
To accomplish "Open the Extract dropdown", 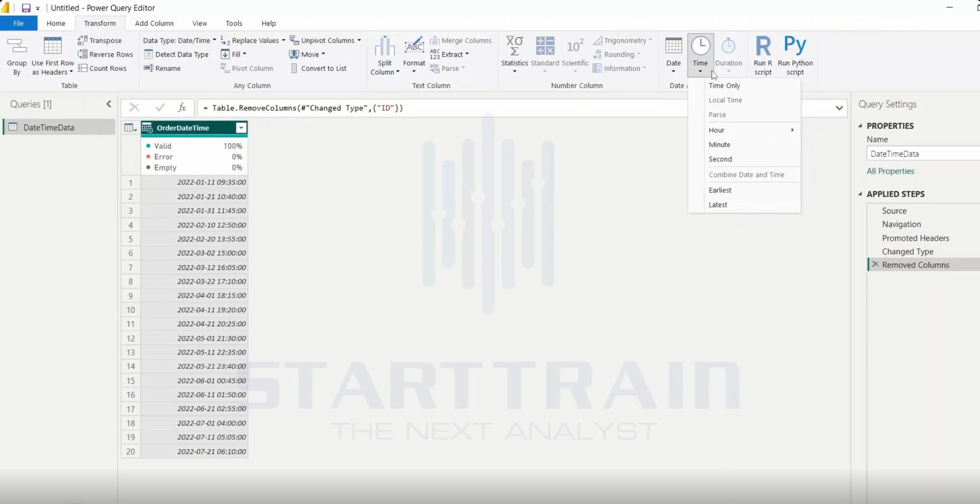I will pyautogui.click(x=449, y=54).
